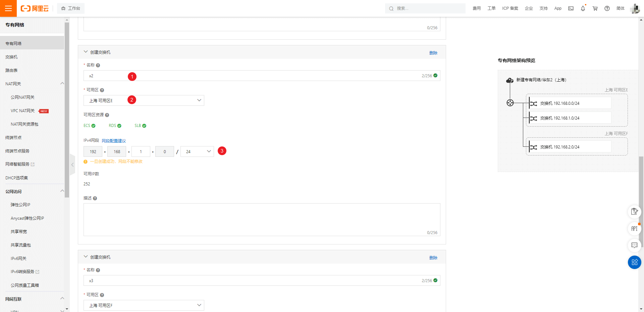Open the 企业 menu
644x312 pixels.
tap(529, 8)
